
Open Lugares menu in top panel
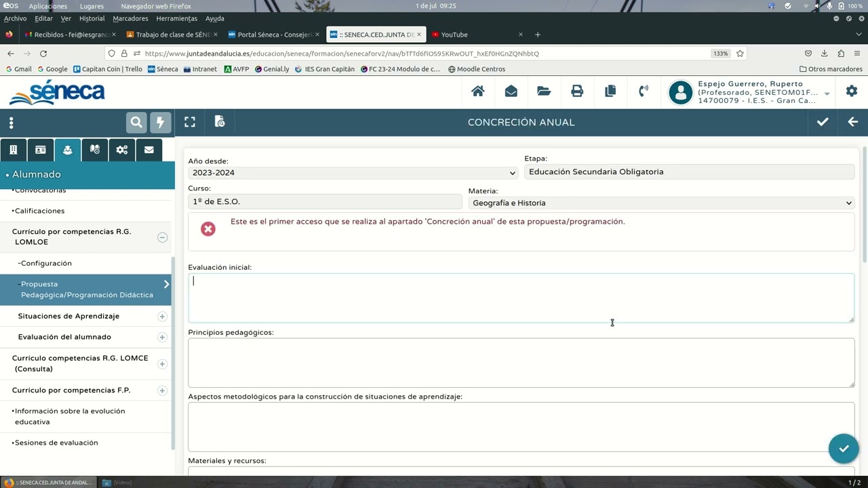[x=92, y=6]
